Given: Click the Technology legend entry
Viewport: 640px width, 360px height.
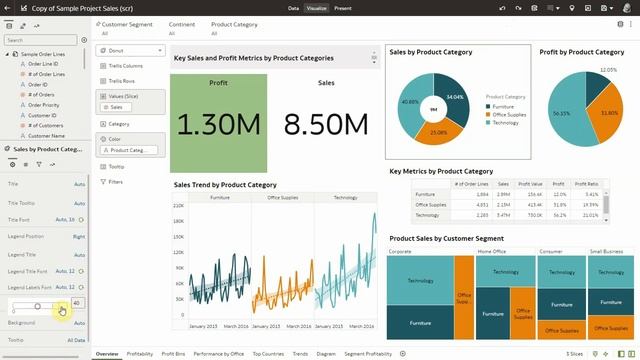Looking at the screenshot, I should point(502,122).
